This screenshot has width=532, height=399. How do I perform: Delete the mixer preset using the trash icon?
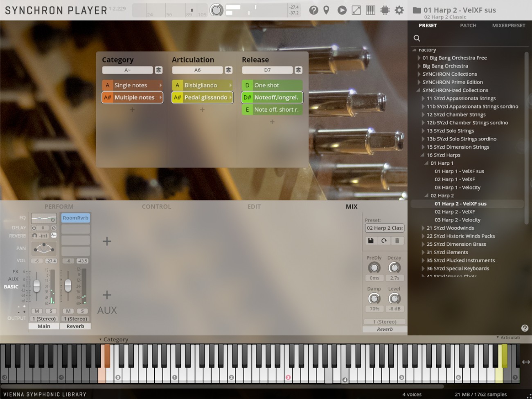pyautogui.click(x=398, y=241)
